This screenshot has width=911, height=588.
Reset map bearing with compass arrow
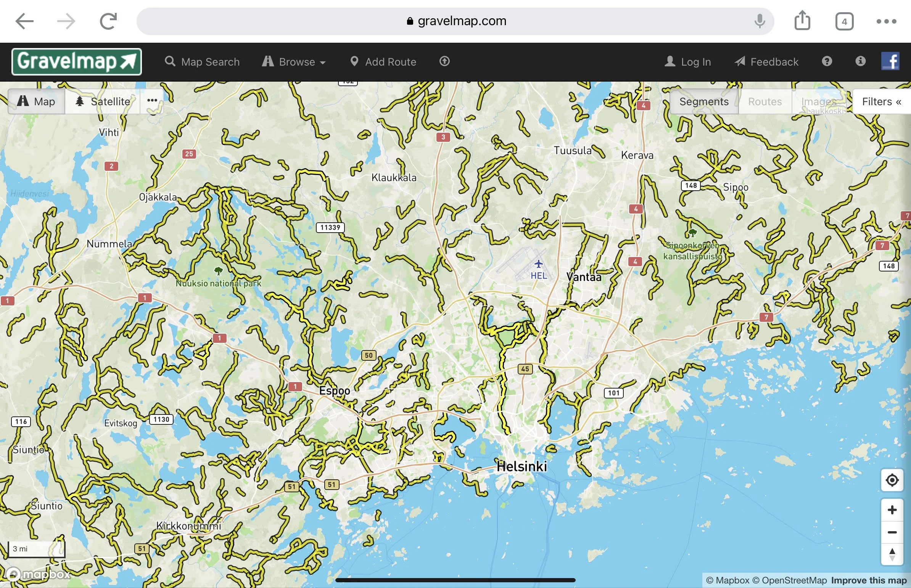coord(892,554)
